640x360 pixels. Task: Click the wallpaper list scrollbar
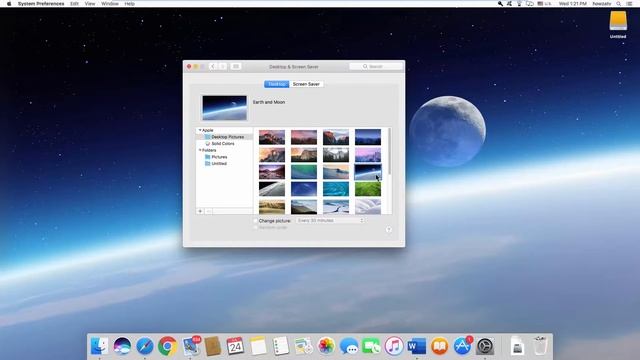(x=390, y=151)
